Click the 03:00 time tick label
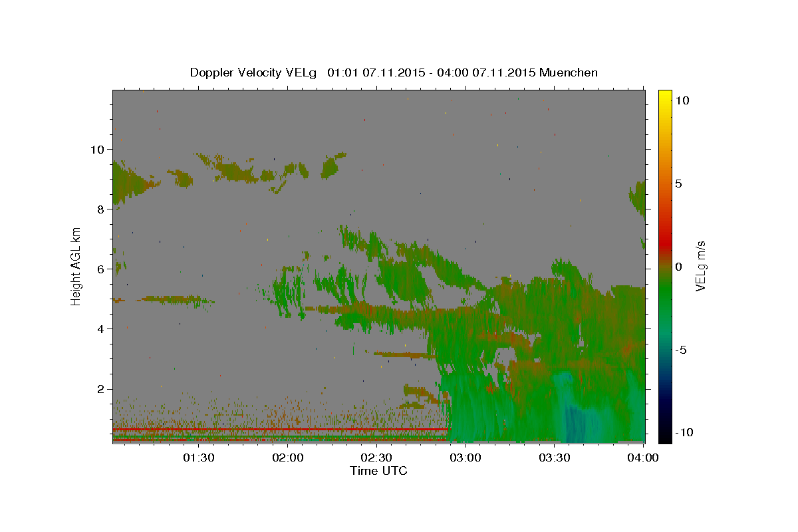 tap(465, 458)
